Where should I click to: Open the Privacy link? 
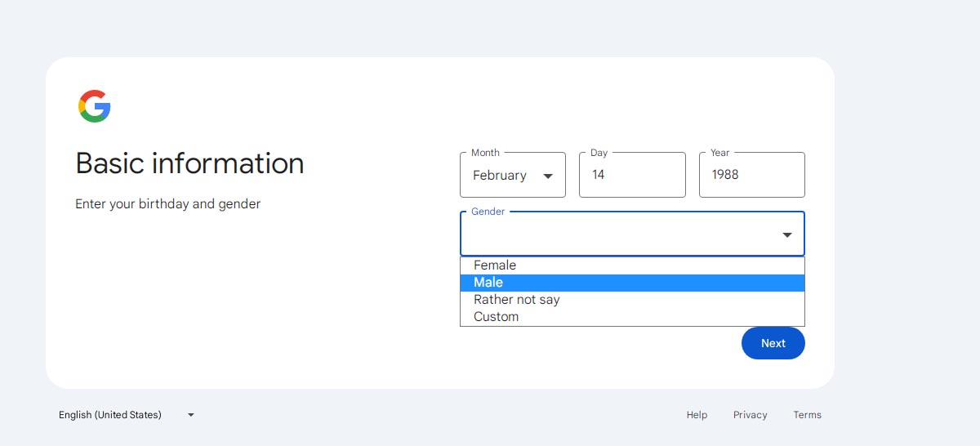pyautogui.click(x=751, y=415)
